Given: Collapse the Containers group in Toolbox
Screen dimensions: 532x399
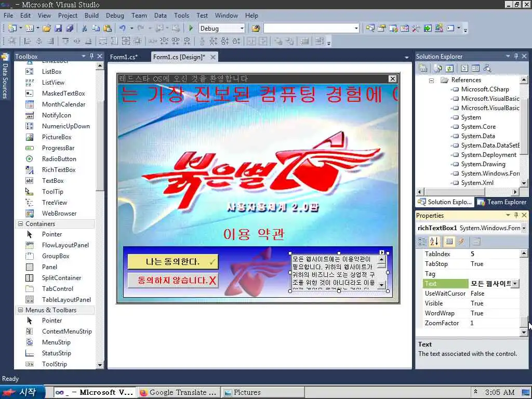Looking at the screenshot, I should (x=20, y=223).
